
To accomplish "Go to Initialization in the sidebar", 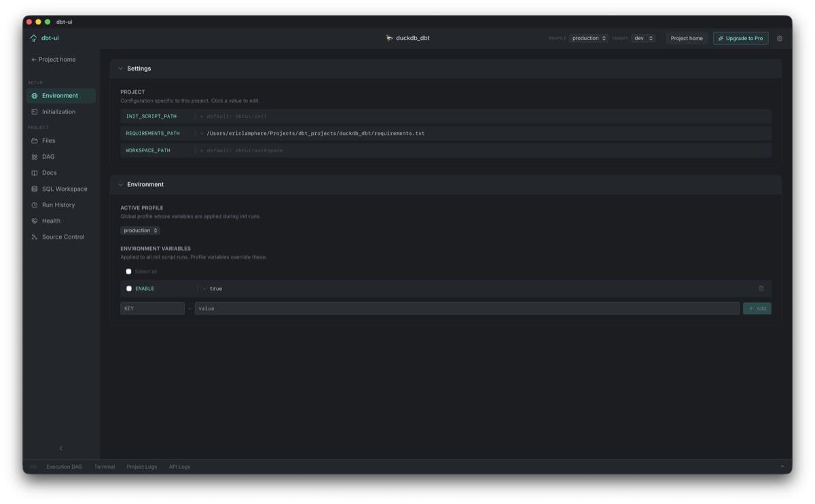I will pyautogui.click(x=61, y=112).
